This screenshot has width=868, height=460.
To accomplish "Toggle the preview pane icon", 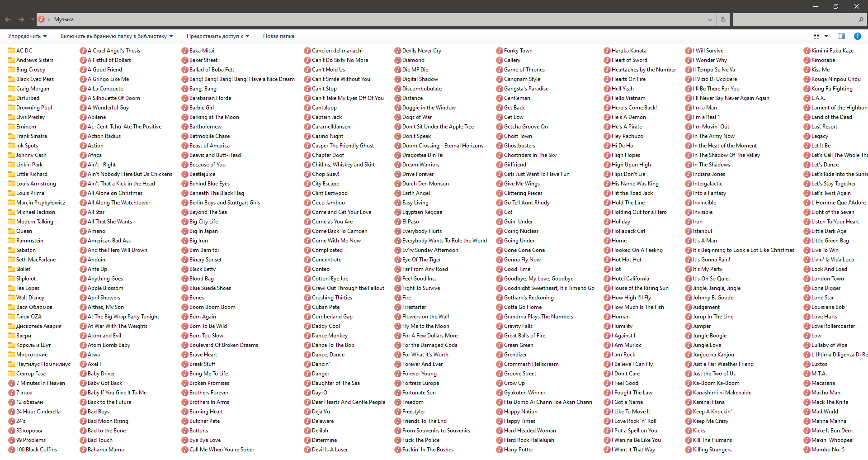I will tap(841, 36).
